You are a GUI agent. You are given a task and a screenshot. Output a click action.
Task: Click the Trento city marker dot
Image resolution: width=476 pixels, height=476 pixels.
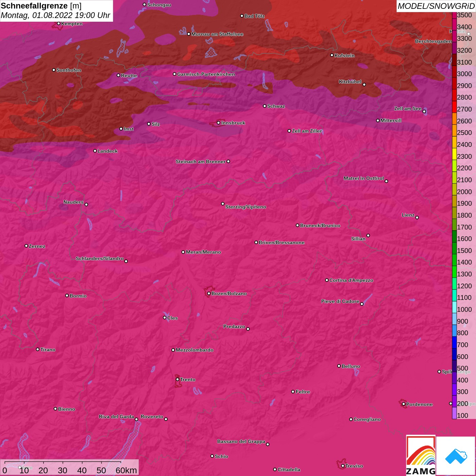(177, 379)
